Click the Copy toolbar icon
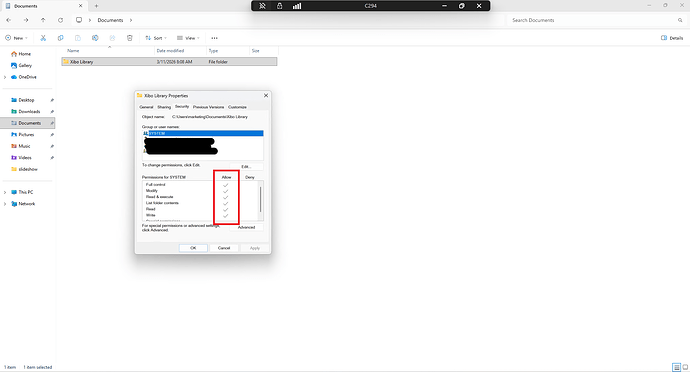 [60, 38]
